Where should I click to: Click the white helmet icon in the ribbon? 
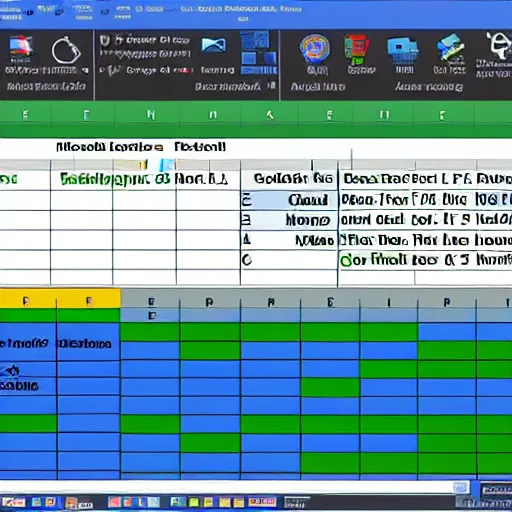click(x=499, y=45)
